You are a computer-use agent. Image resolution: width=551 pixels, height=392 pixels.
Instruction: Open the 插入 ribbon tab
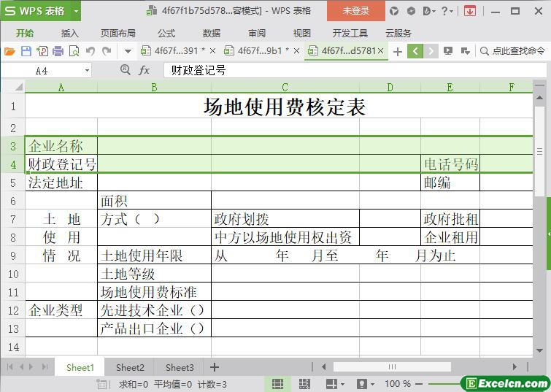pos(69,33)
